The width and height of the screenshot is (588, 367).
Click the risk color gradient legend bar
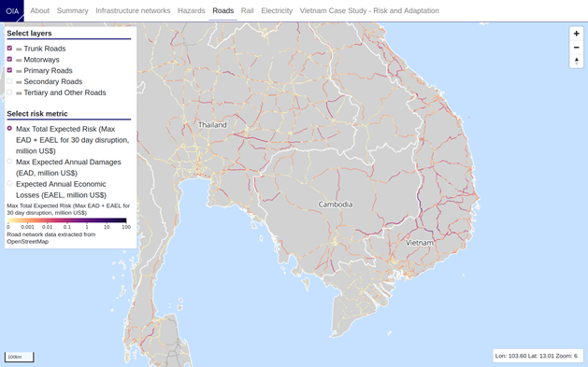(67, 220)
